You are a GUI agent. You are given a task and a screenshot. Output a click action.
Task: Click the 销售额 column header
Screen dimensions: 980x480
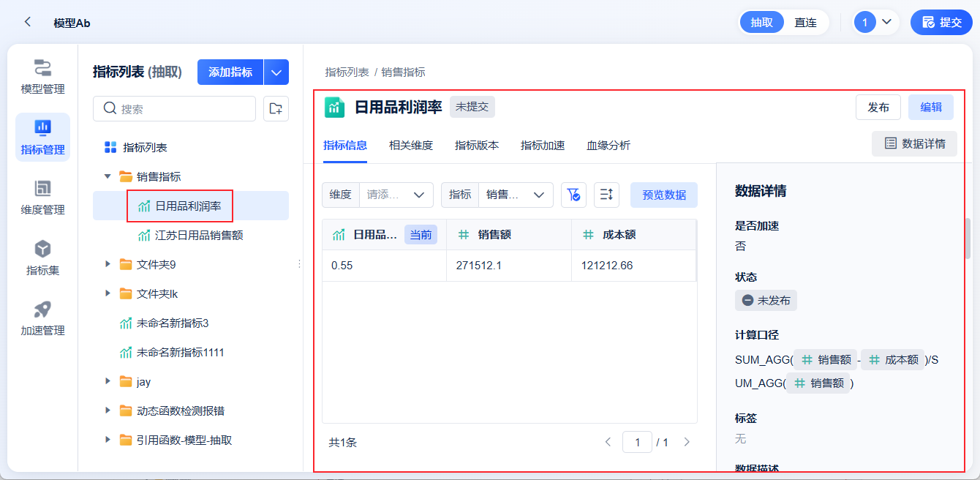[509, 235]
